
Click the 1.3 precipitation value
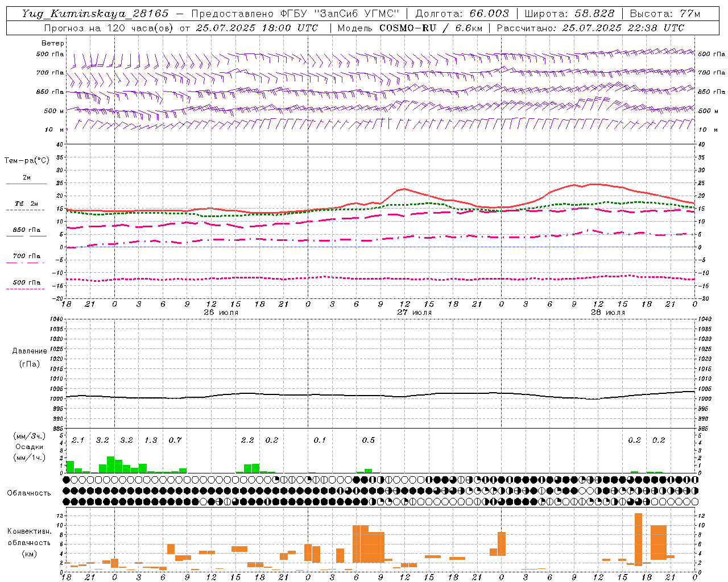[151, 440]
